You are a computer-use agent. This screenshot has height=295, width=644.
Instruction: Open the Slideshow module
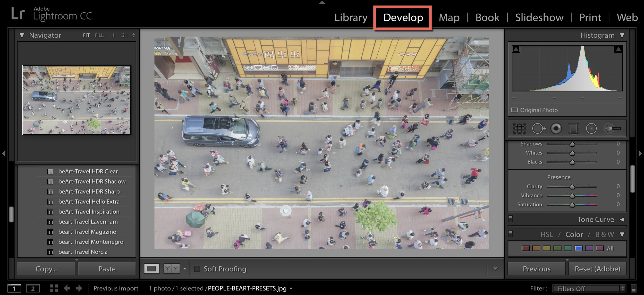(x=539, y=18)
